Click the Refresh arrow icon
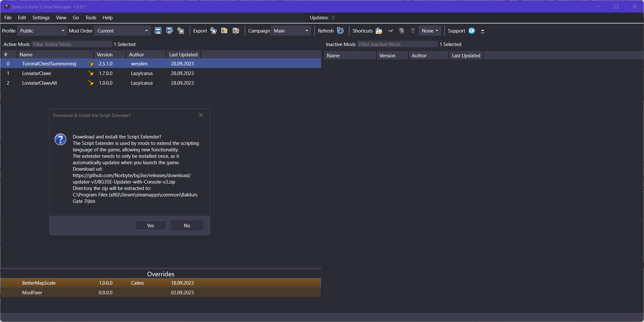The height and width of the screenshot is (322, 644). tap(340, 31)
